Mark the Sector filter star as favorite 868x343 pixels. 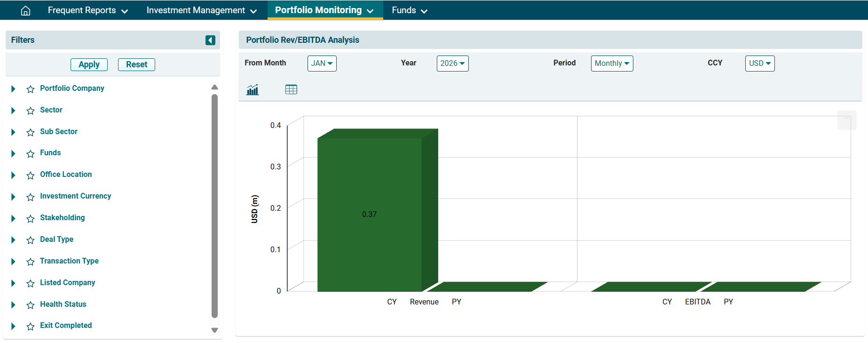point(31,111)
